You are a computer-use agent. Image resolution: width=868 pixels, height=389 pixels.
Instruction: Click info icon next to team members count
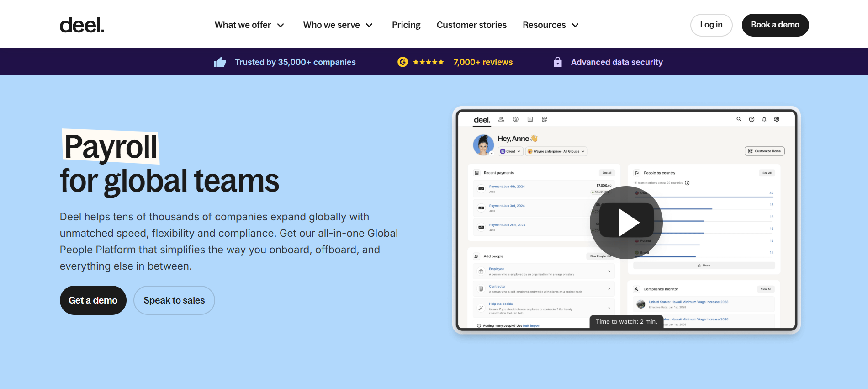tap(687, 183)
